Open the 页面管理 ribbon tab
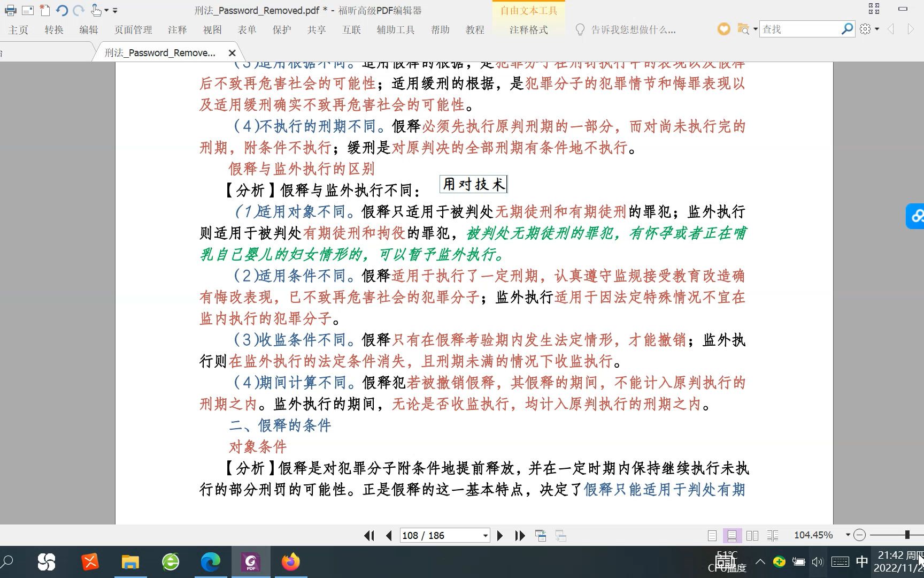The height and width of the screenshot is (578, 924). [x=133, y=30]
